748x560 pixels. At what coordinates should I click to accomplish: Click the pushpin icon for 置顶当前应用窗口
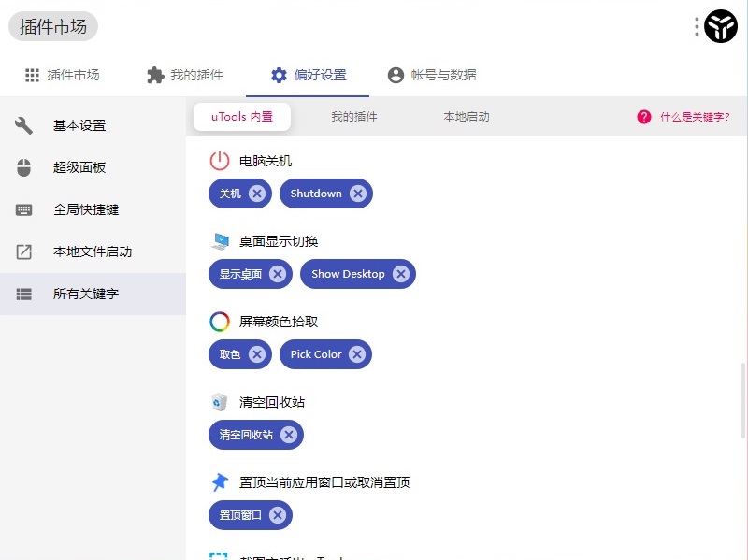coord(219,481)
